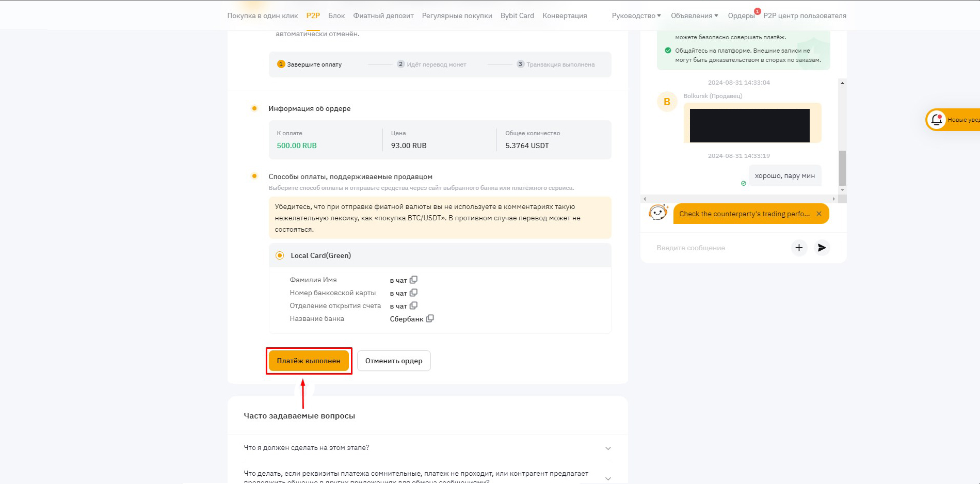This screenshot has width=980, height=484.
Task: Click the Отменить ордер button
Action: 394,361
